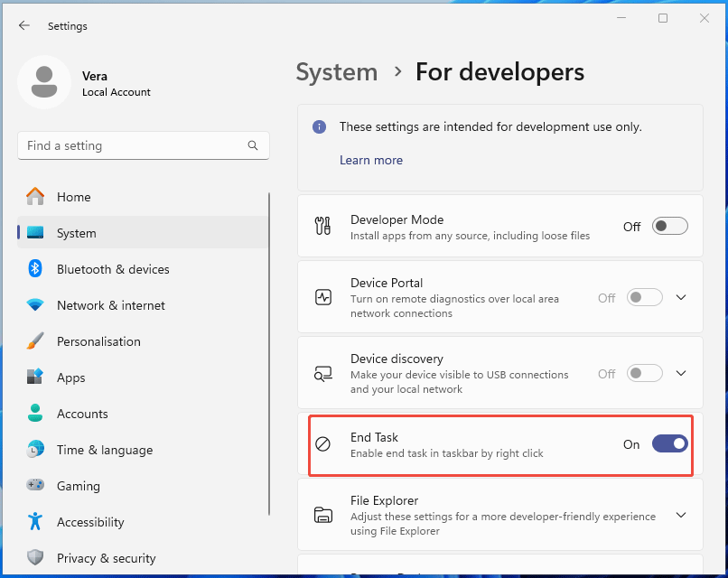728x578 pixels.
Task: Expand the File Explorer settings
Action: [x=681, y=515]
